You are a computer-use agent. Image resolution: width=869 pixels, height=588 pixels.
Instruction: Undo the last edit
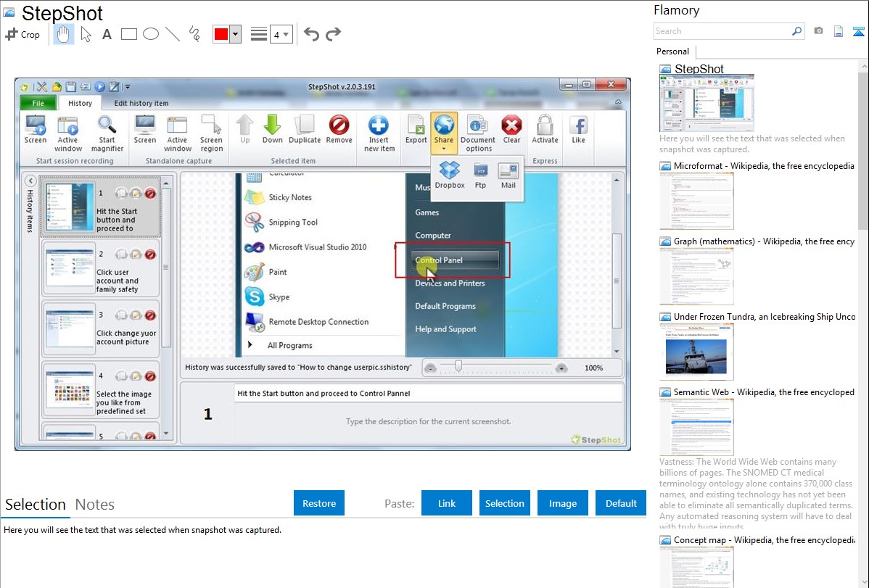(x=311, y=34)
